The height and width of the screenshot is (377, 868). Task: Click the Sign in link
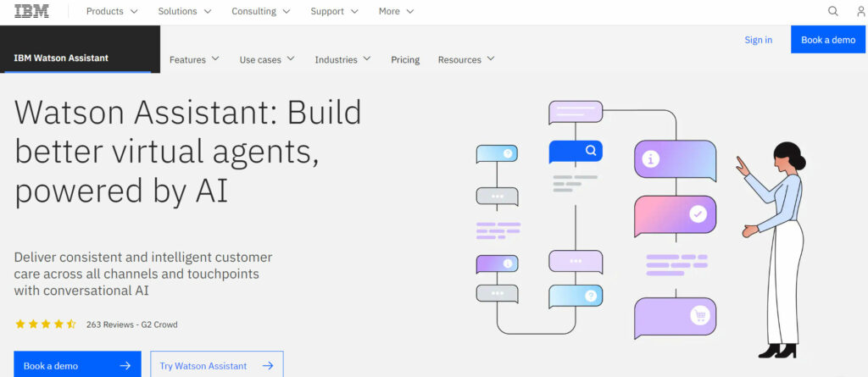click(x=758, y=40)
